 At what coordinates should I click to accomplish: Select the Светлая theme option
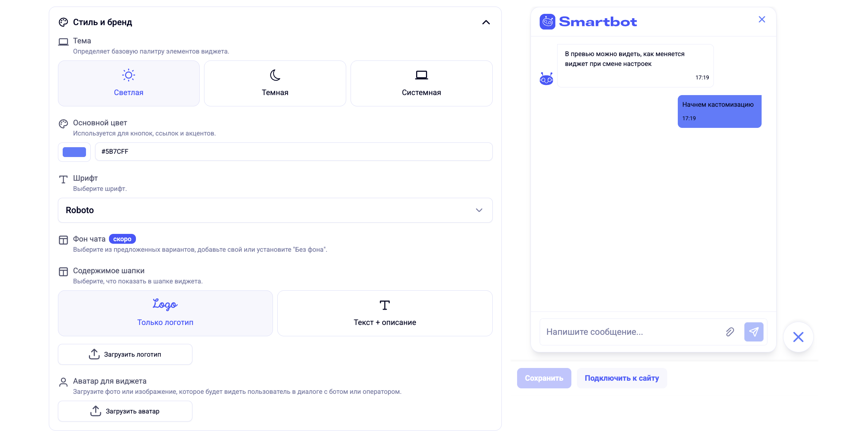129,83
